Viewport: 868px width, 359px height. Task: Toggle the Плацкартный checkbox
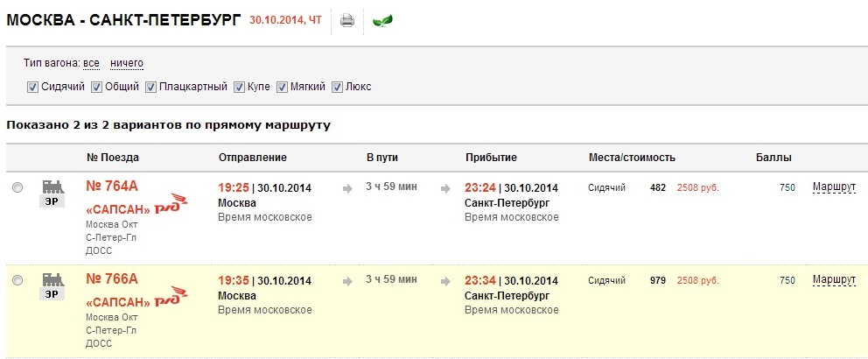150,87
